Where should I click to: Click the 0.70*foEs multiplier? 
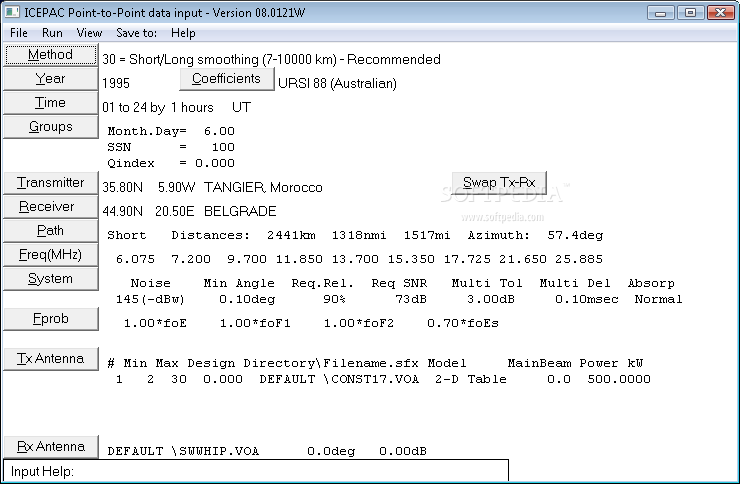pos(463,324)
